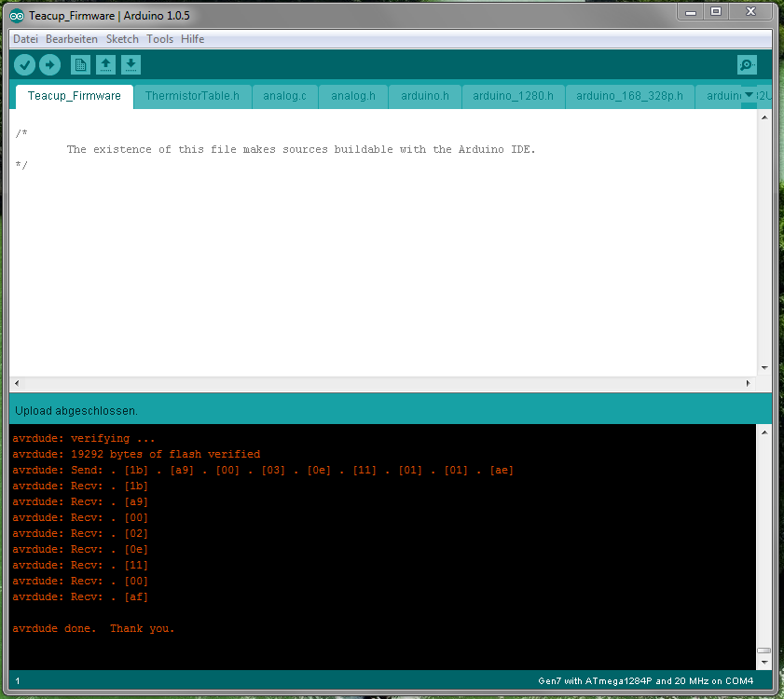Expand the tab list dropdown arrow
784x699 pixels.
click(749, 95)
